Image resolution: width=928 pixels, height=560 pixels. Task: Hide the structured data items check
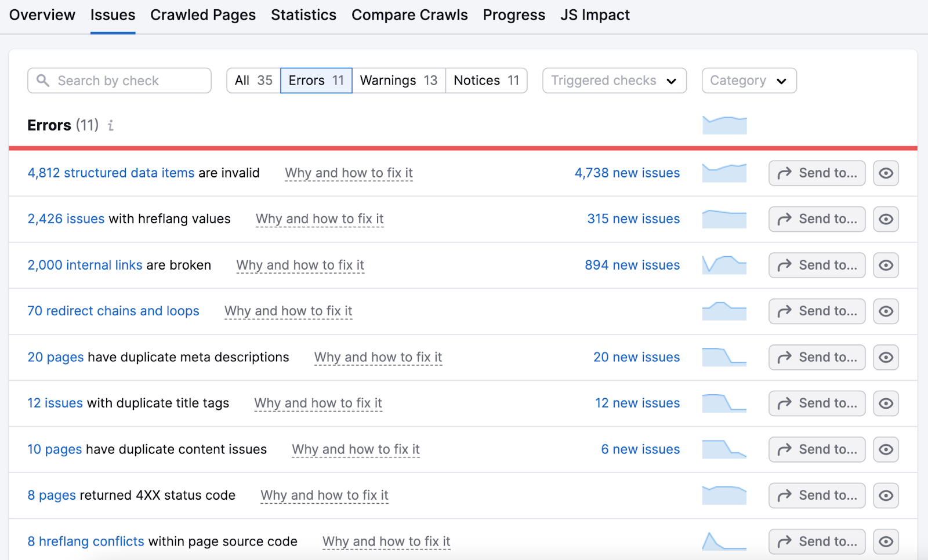(886, 173)
